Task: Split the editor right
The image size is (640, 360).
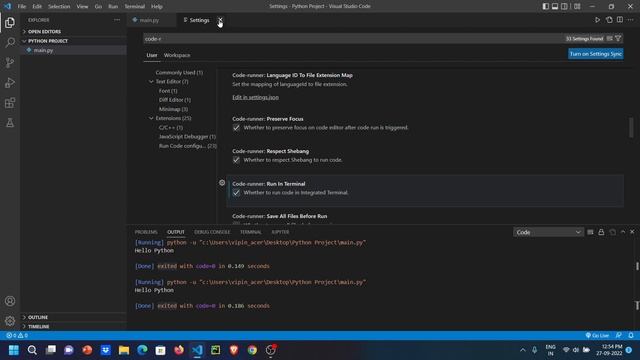Action: point(620,20)
